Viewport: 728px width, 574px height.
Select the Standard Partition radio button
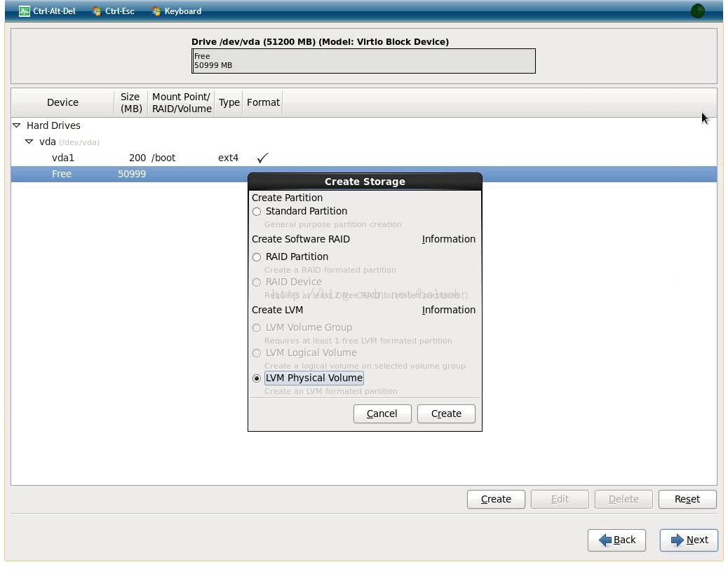tap(256, 212)
